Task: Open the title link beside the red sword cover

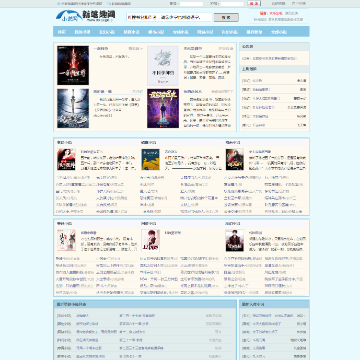Action: (100, 49)
